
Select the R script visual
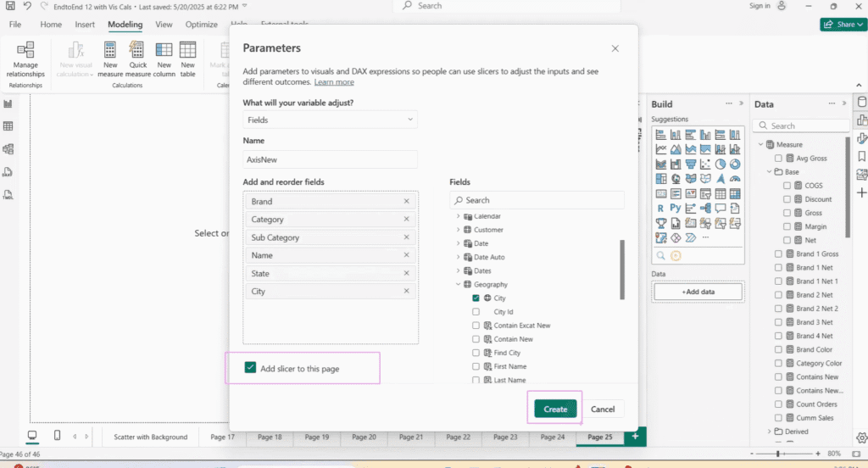tap(660, 209)
